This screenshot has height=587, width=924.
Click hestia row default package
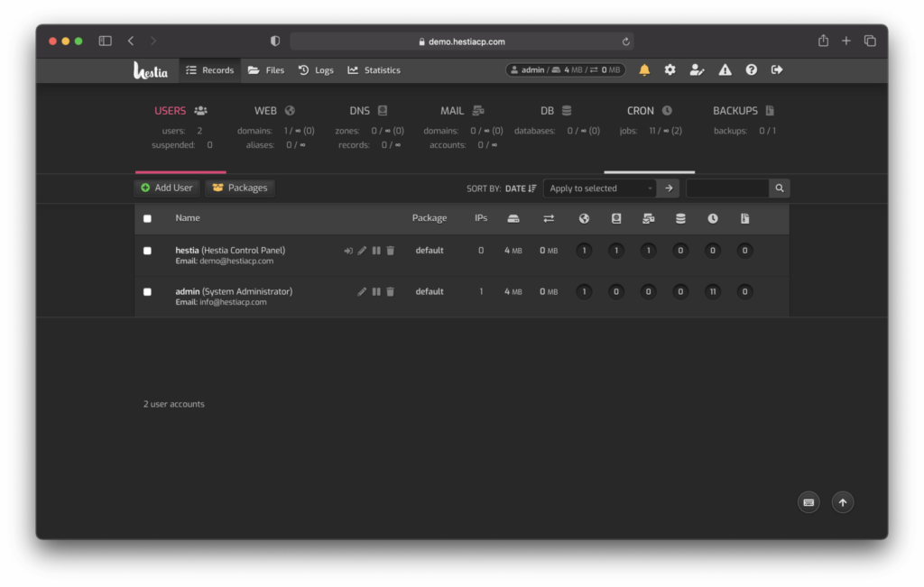click(430, 251)
